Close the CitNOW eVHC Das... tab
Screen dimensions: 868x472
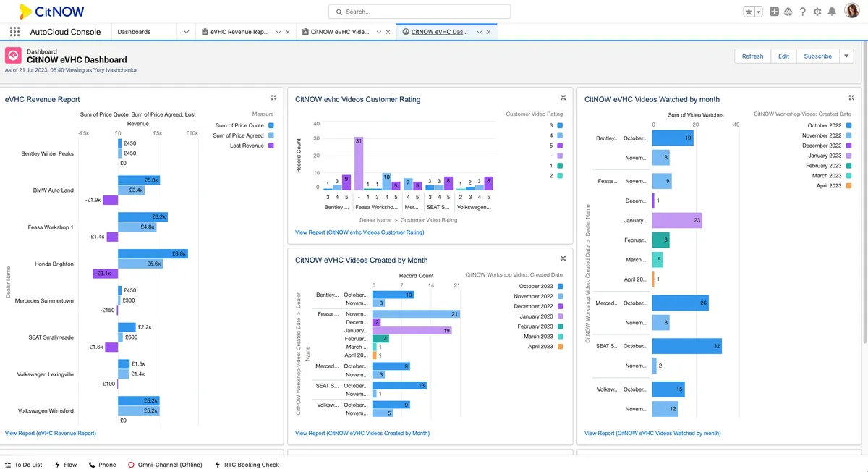coord(489,32)
